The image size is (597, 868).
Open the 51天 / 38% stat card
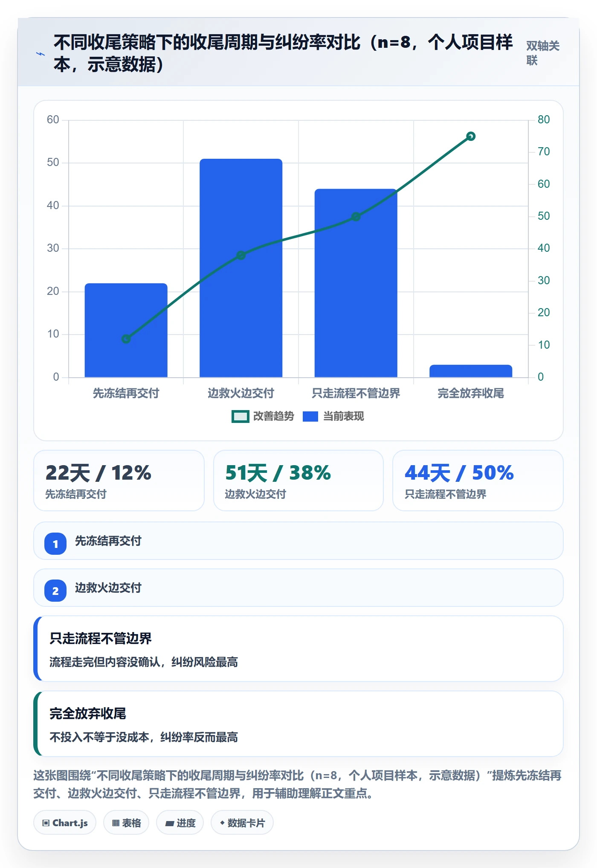click(x=298, y=481)
